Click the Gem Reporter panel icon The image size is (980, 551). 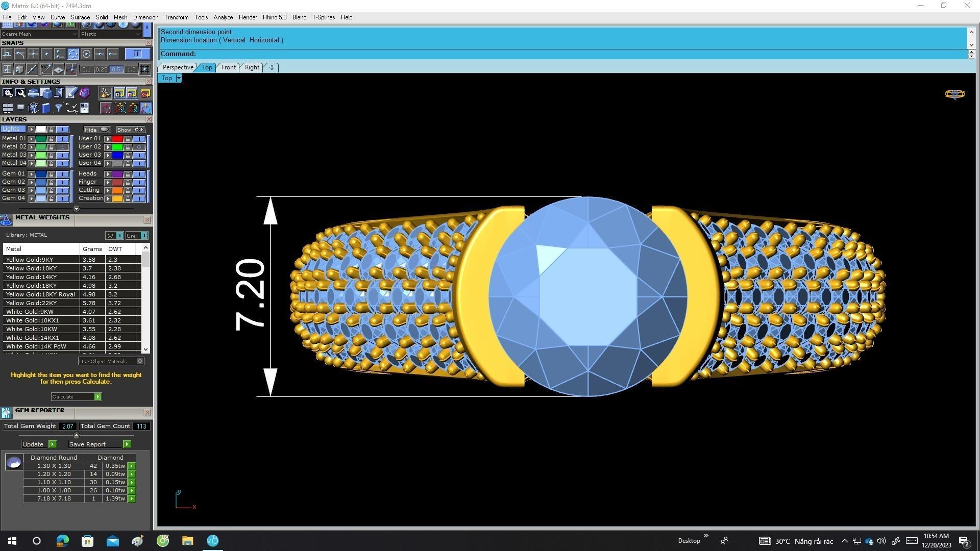pyautogui.click(x=6, y=413)
